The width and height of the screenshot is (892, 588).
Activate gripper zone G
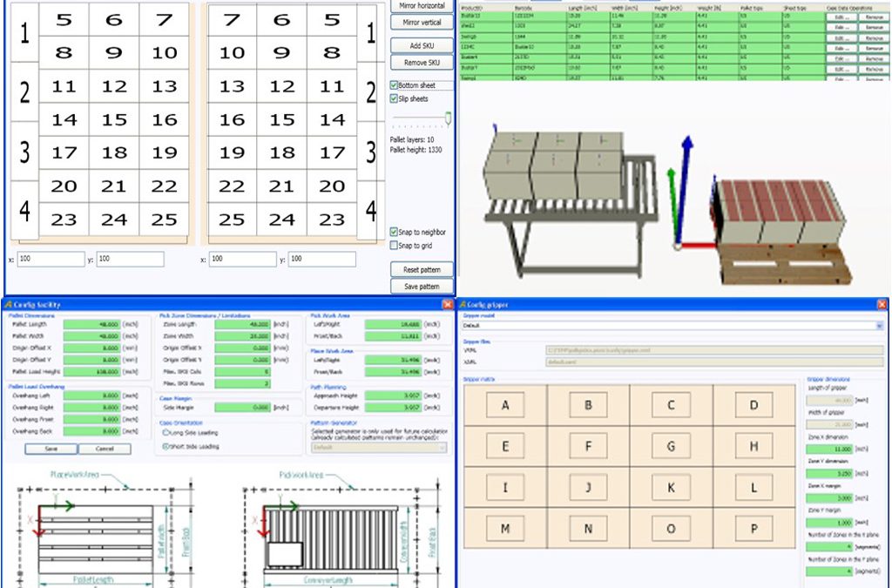point(672,446)
